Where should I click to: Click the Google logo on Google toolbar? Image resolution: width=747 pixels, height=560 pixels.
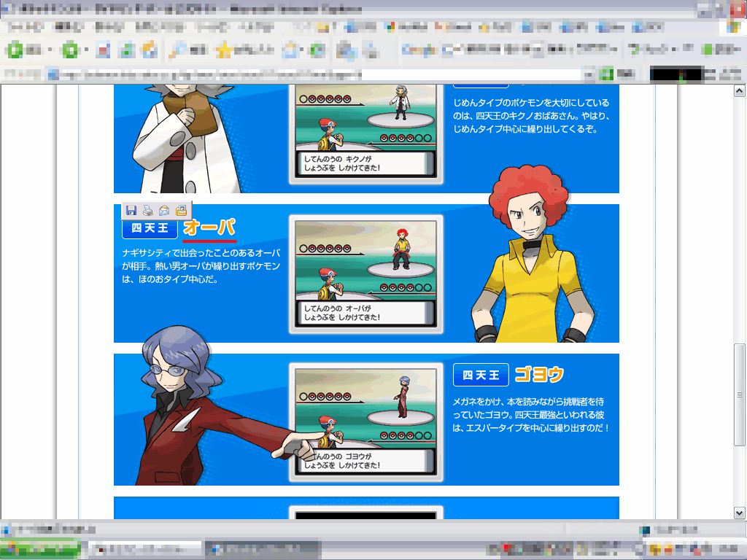(419, 49)
